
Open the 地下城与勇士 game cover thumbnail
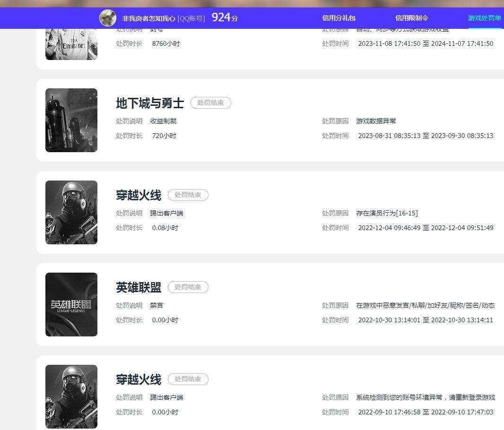coord(71,120)
